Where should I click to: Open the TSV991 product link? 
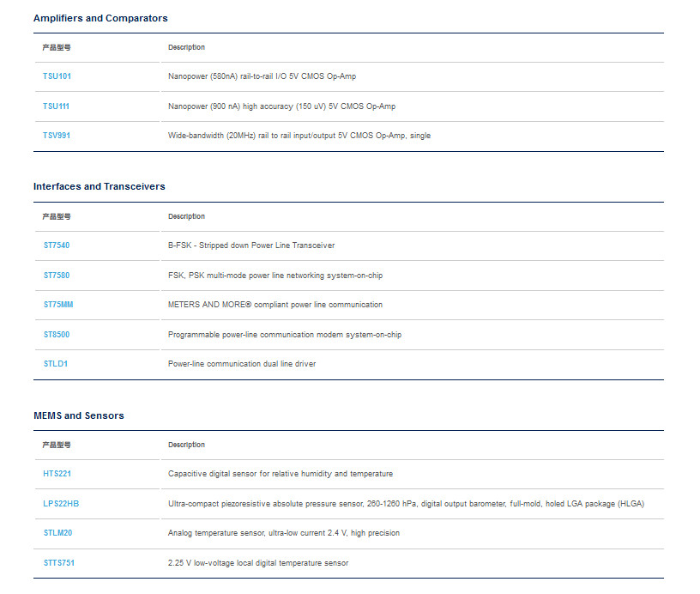coord(57,136)
